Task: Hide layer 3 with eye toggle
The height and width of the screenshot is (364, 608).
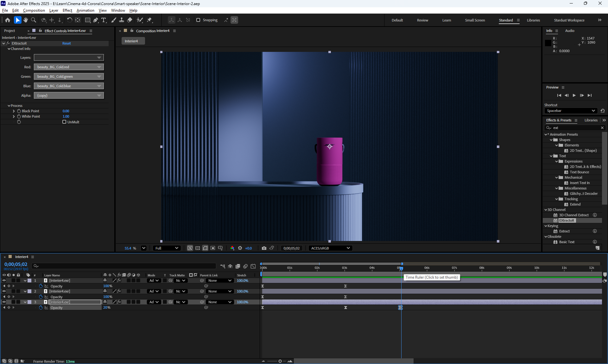Action: (x=4, y=302)
